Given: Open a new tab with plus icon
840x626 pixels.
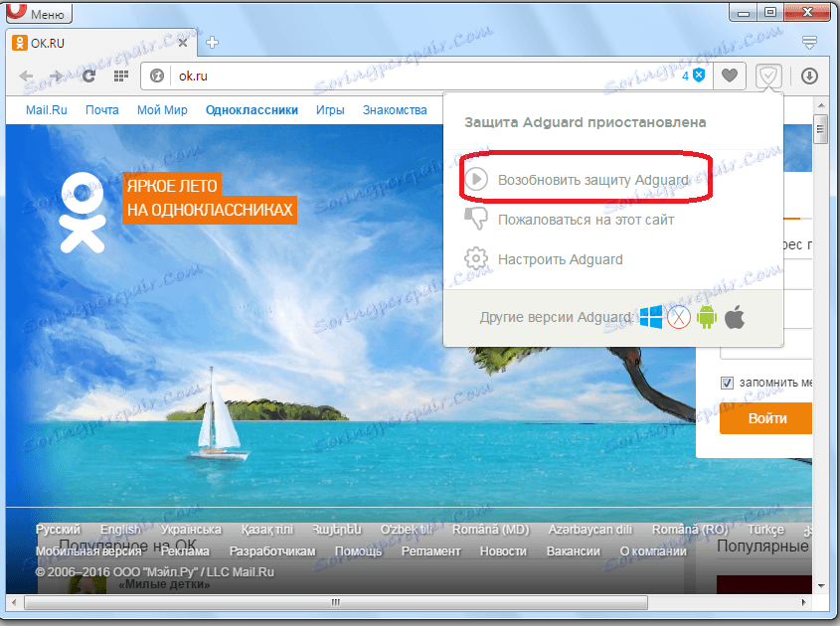Looking at the screenshot, I should tap(212, 43).
